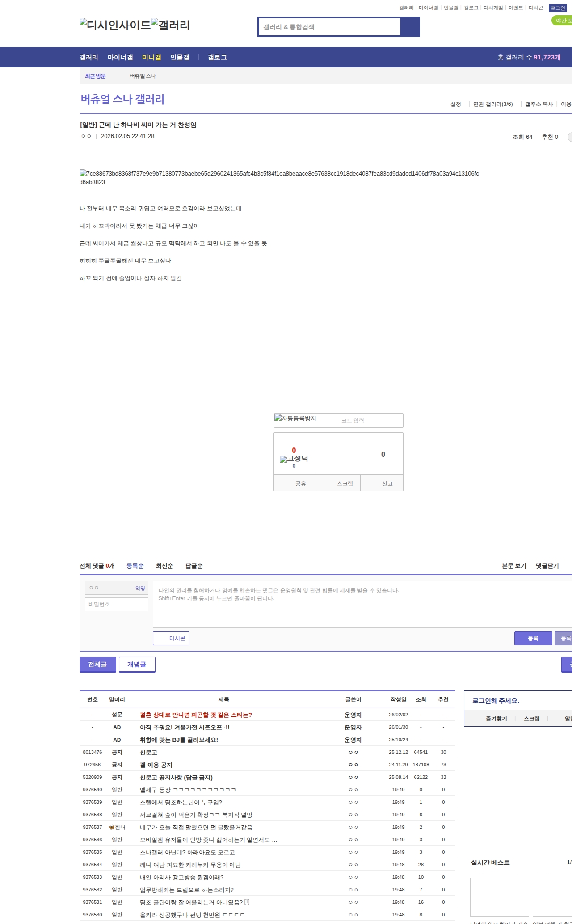Click first 실시간 베스트 thumbnail
This screenshot has height=924, width=572.
[499, 897]
